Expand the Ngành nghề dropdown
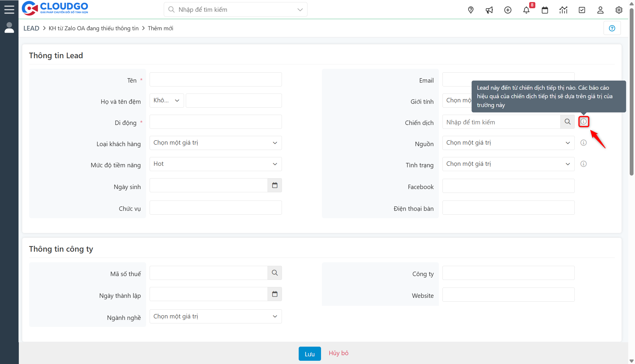The width and height of the screenshot is (635, 364). 215,316
